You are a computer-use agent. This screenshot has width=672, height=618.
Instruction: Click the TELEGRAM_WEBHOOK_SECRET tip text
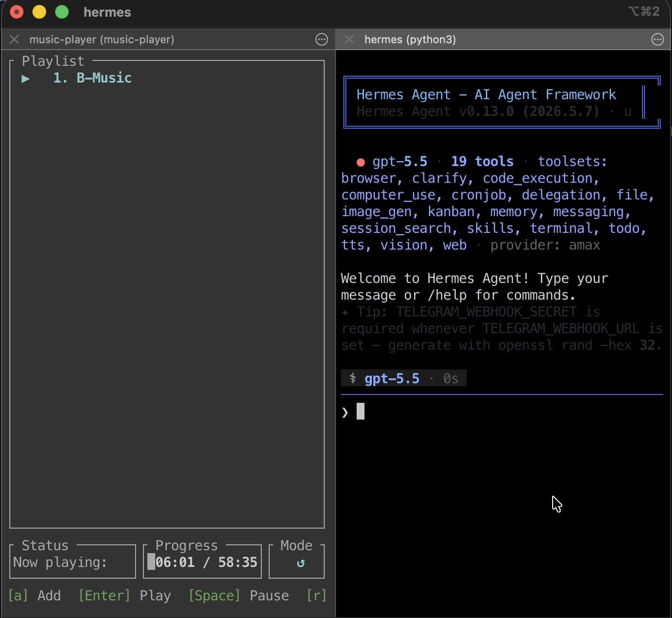[x=486, y=312]
